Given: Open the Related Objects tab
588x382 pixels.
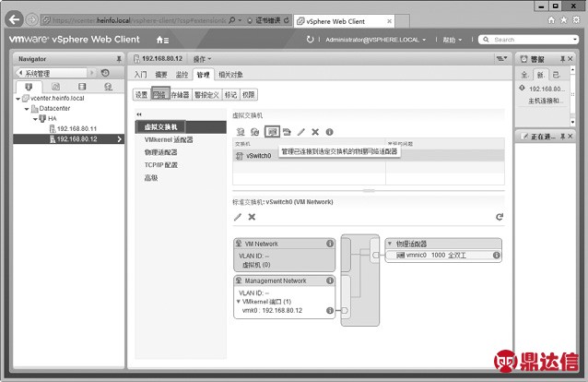Looking at the screenshot, I should coord(230,75).
